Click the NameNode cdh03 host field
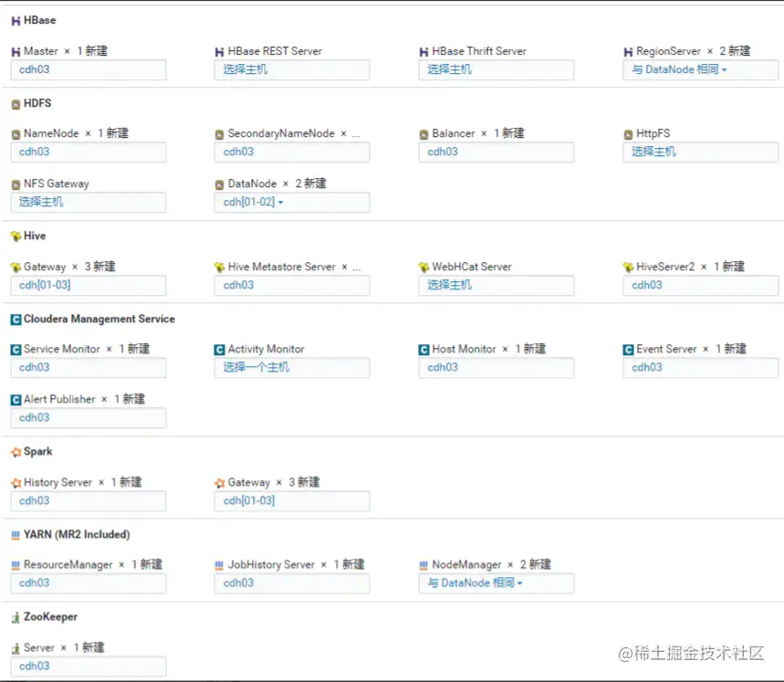Image resolution: width=784 pixels, height=682 pixels. coord(89,152)
